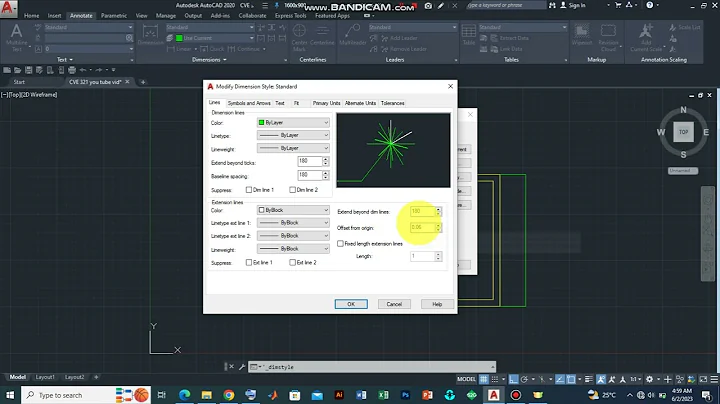Check the Suppress Ext line 2 checkbox
This screenshot has width=720, height=404.
pos(292,263)
